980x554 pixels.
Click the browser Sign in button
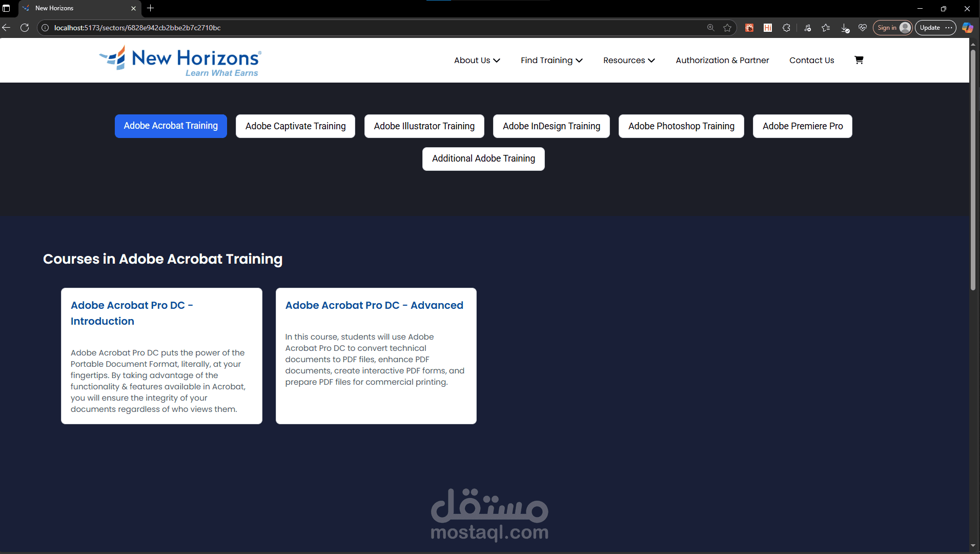click(x=893, y=28)
